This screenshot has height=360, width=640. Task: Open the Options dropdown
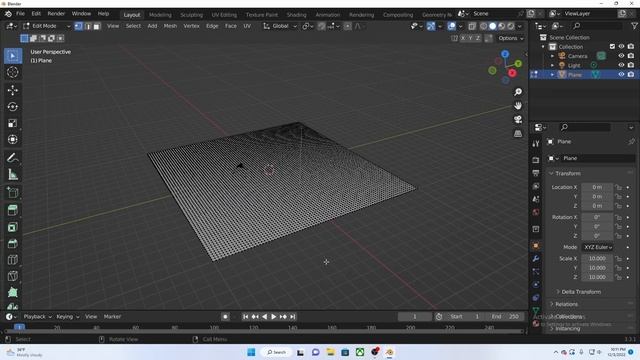click(x=511, y=38)
